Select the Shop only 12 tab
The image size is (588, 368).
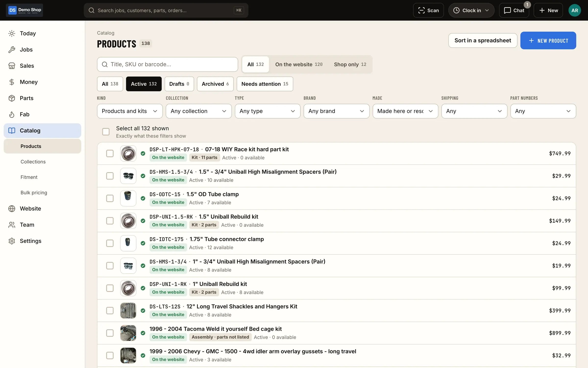[x=350, y=65]
